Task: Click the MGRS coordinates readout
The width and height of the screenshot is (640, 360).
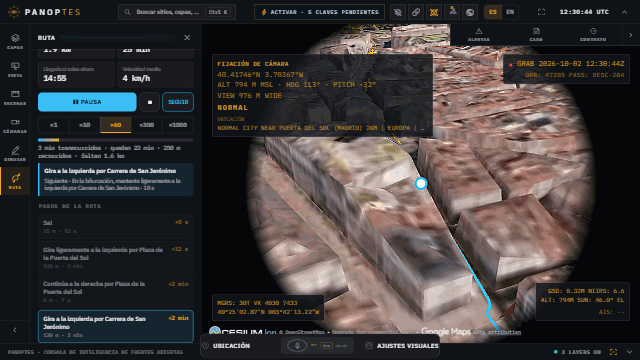Action: (268, 307)
